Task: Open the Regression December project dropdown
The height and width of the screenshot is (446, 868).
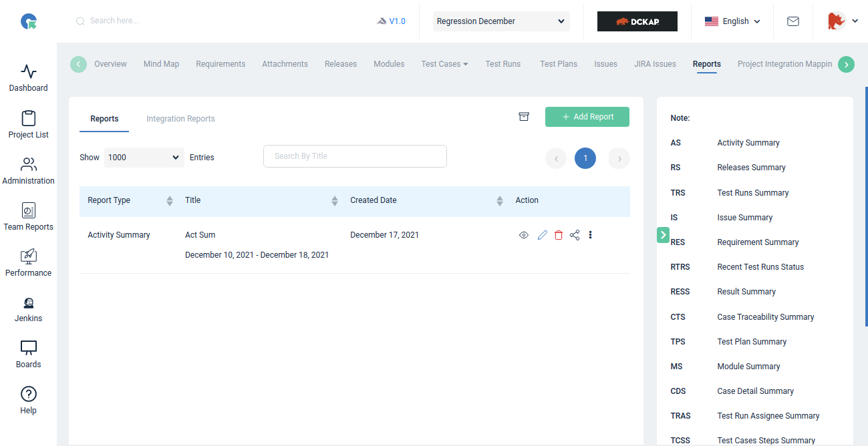Action: coord(501,21)
